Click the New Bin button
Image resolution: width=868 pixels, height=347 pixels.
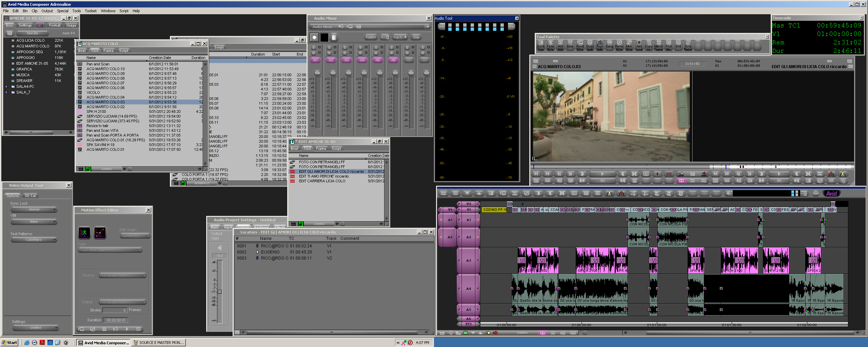[33, 33]
